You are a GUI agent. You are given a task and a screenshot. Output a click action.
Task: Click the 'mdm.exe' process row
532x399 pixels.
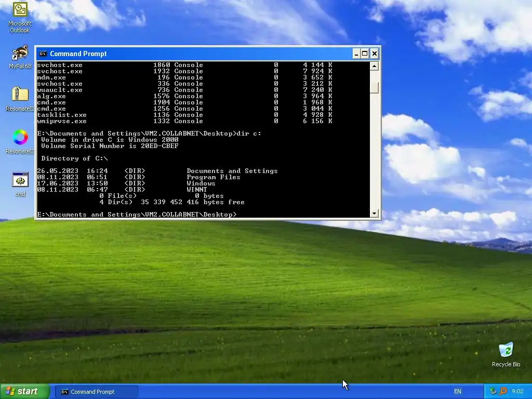point(184,77)
